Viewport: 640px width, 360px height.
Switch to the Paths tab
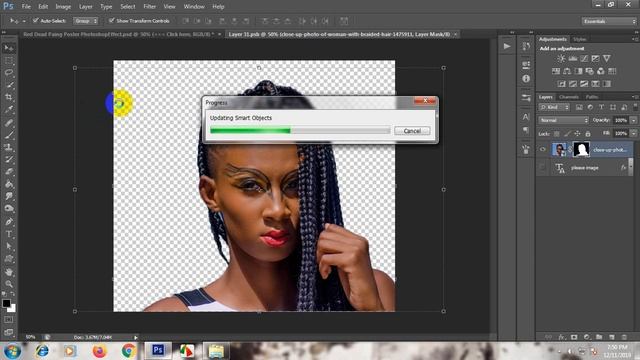click(592, 97)
